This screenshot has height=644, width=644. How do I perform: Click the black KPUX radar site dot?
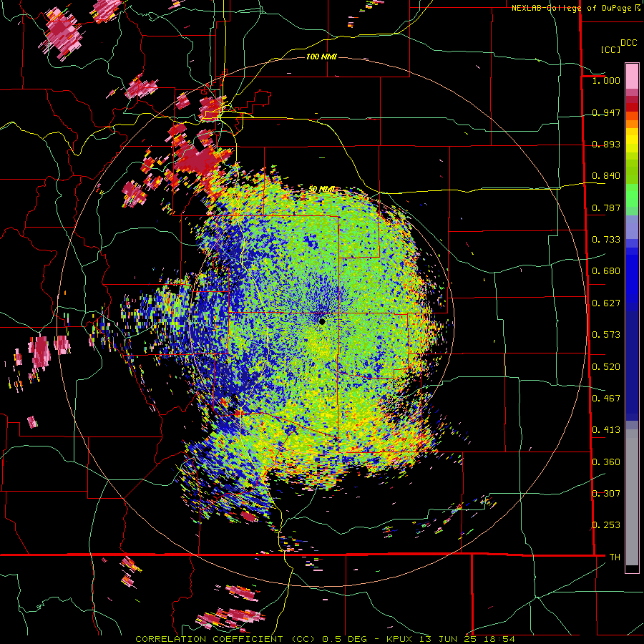(x=322, y=321)
